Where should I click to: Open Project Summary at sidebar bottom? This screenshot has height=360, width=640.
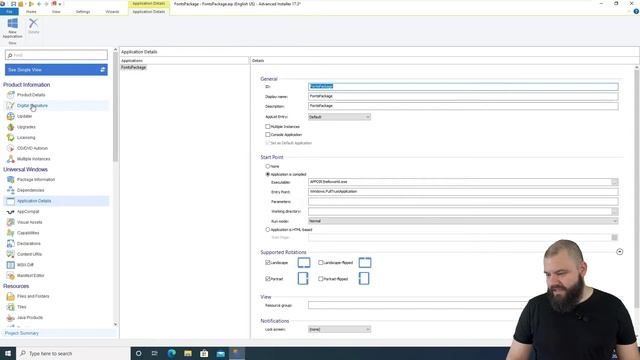[x=22, y=333]
